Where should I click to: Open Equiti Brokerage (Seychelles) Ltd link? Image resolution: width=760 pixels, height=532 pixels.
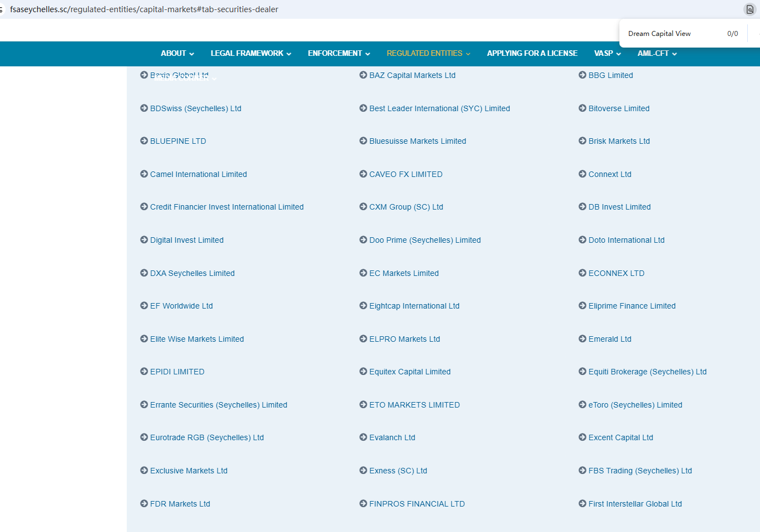(648, 372)
